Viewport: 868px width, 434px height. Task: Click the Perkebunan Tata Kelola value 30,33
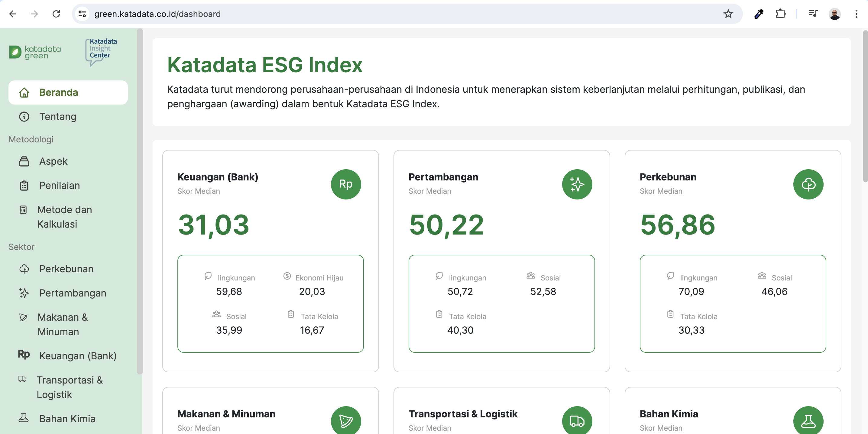pyautogui.click(x=691, y=330)
